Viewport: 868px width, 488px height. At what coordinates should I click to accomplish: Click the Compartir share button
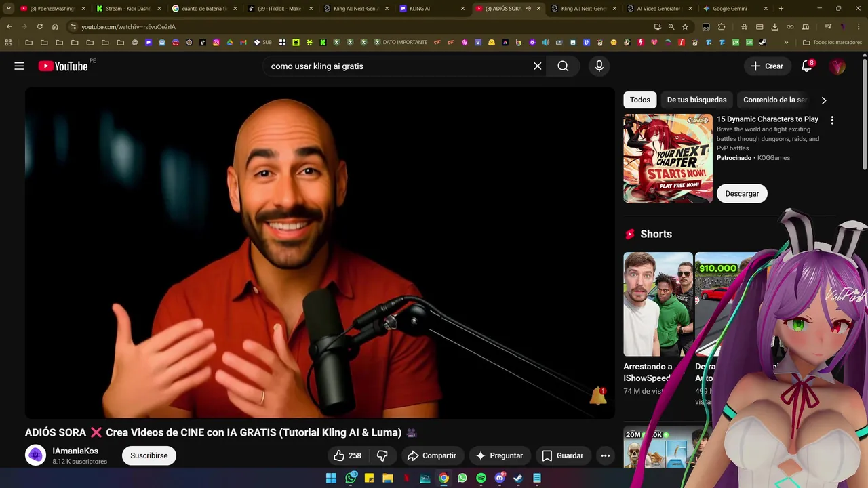tap(432, 455)
